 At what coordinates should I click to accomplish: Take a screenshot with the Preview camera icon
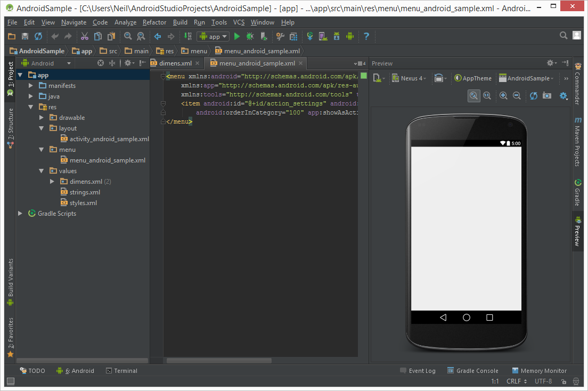[x=547, y=95]
